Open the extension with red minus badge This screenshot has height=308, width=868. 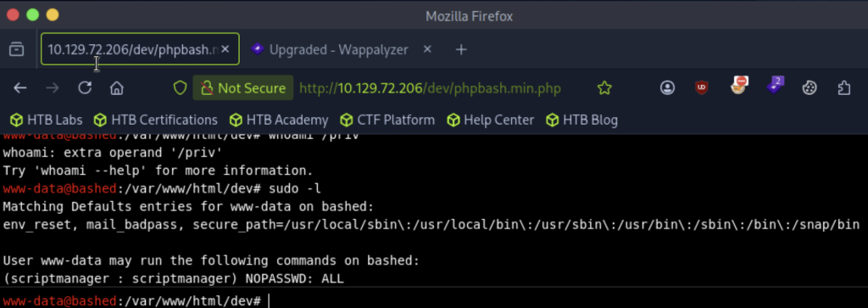738,86
